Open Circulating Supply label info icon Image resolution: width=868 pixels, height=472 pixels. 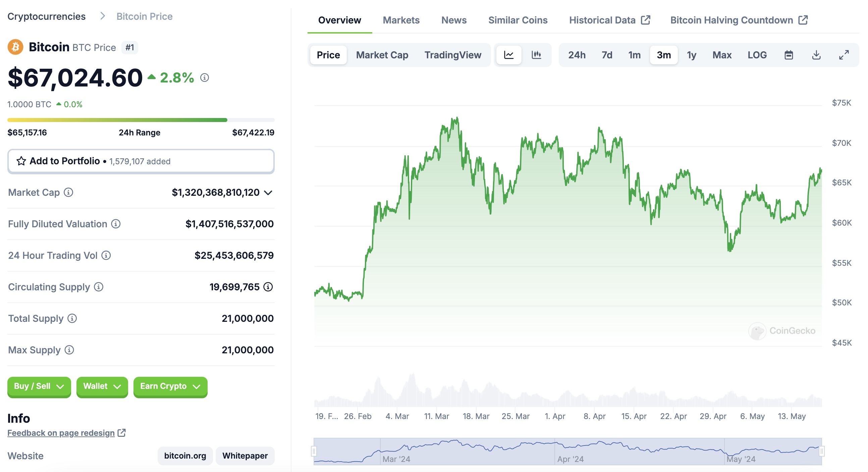click(99, 287)
